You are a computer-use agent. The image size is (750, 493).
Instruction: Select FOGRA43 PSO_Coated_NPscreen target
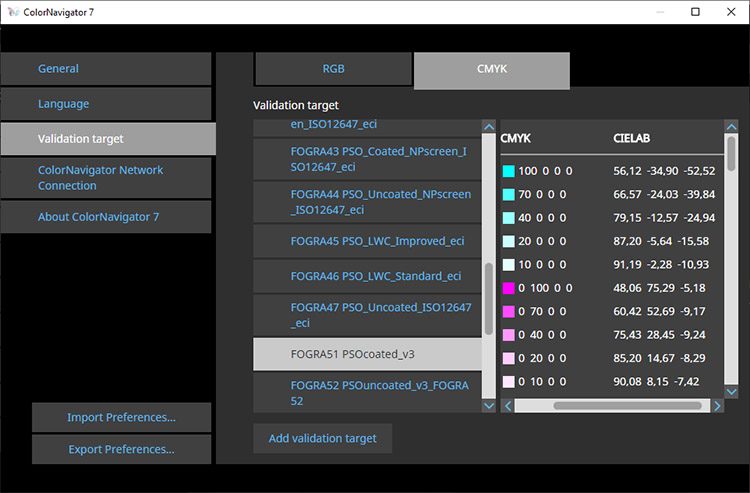pyautogui.click(x=367, y=159)
